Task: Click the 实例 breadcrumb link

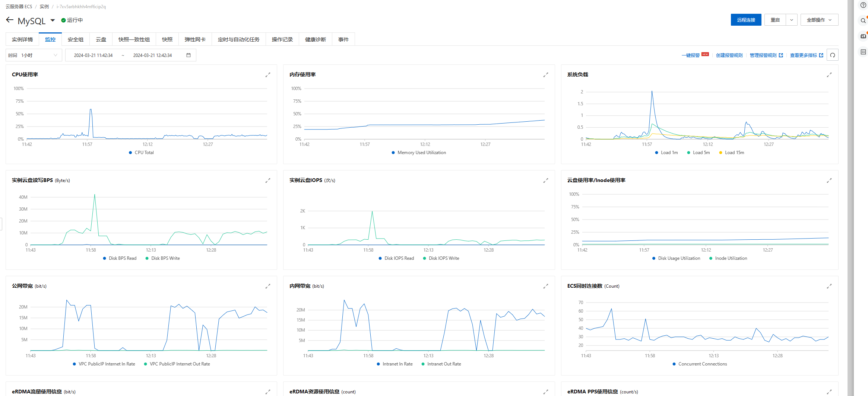Action: click(x=44, y=7)
